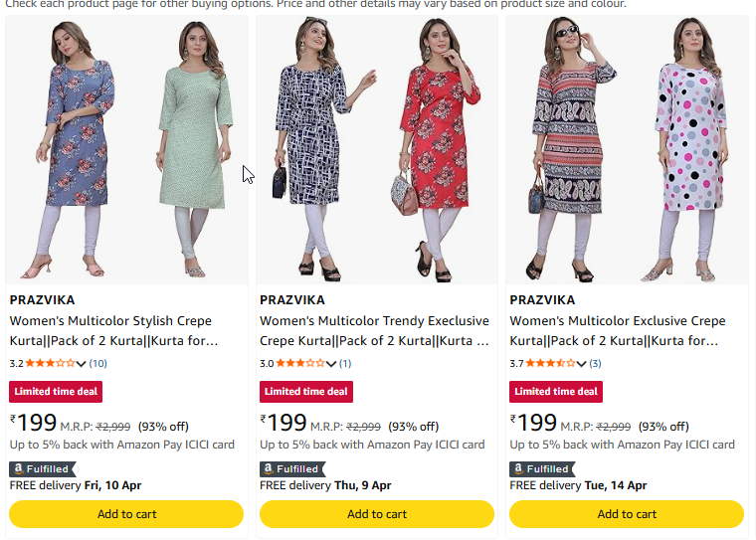Add the Exclusive Crepe Kurta to cart
The height and width of the screenshot is (540, 756).
[627, 514]
